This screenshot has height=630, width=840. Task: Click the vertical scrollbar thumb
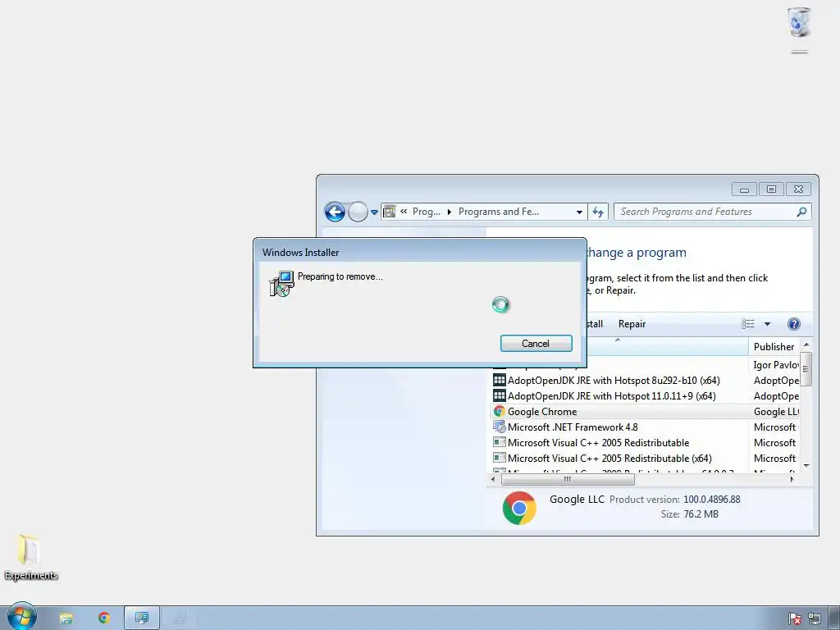click(806, 368)
